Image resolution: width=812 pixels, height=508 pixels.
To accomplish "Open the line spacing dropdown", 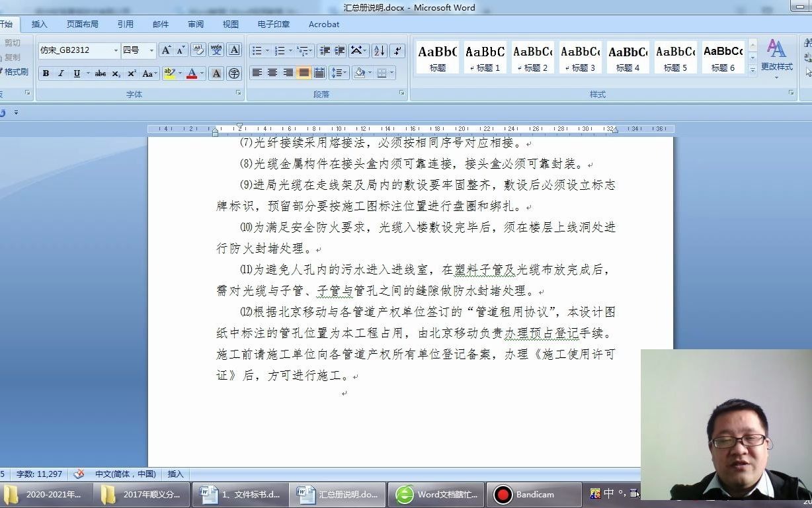I will 339,73.
